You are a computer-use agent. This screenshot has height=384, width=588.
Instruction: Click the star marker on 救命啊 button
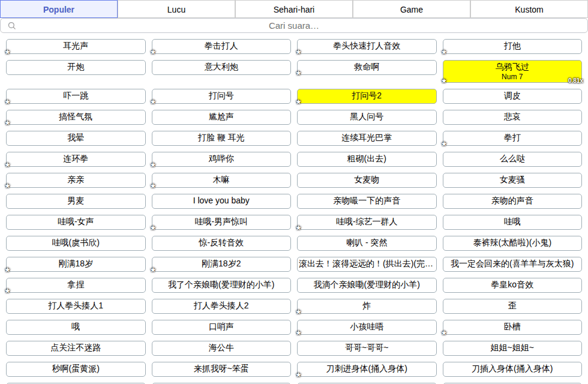tap(299, 73)
